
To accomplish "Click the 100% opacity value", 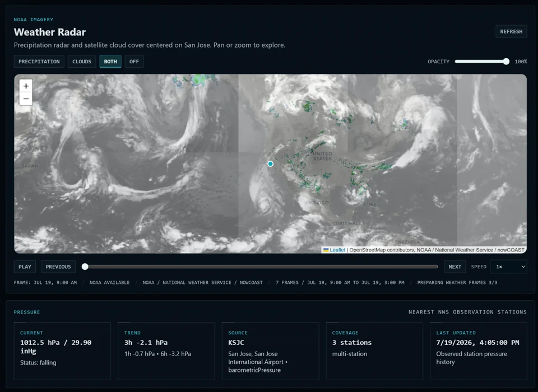I will point(521,62).
